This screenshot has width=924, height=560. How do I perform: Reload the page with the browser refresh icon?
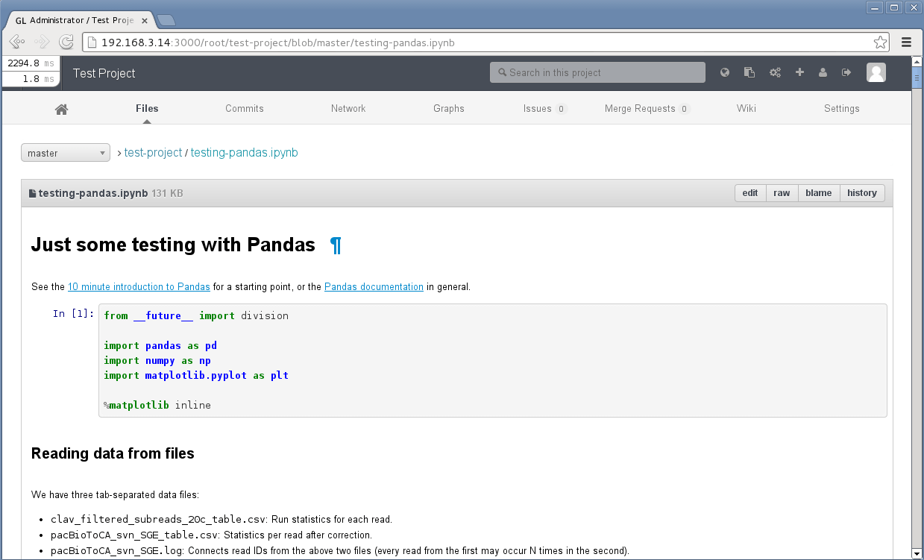click(x=66, y=43)
